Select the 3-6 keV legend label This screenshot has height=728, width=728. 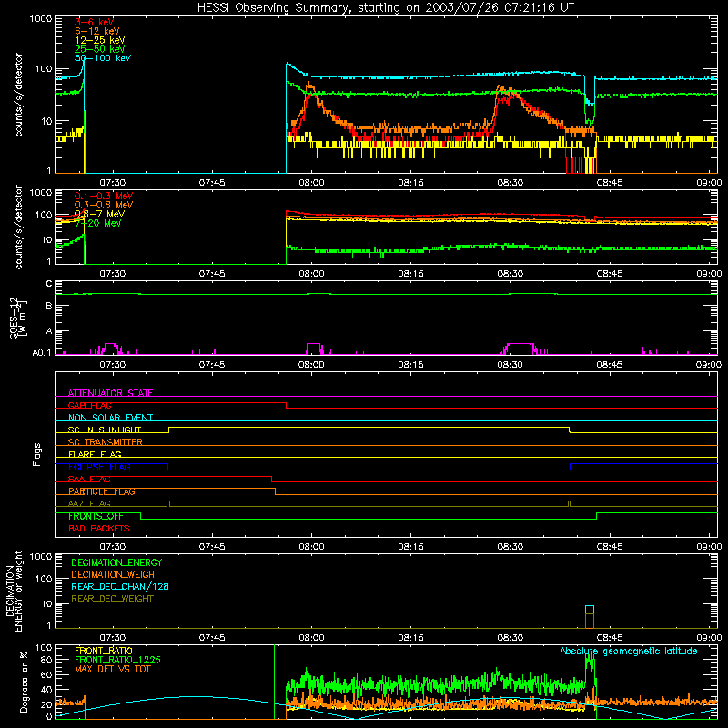click(x=94, y=22)
